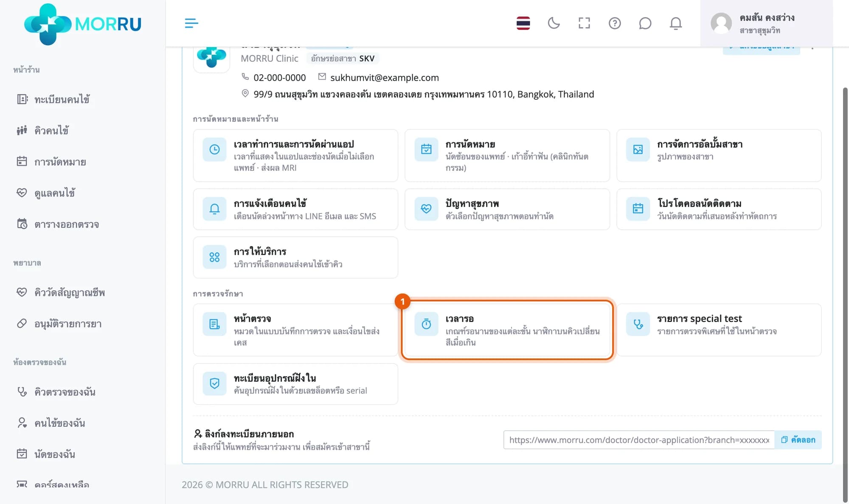Open the notifications bell icon

click(676, 23)
